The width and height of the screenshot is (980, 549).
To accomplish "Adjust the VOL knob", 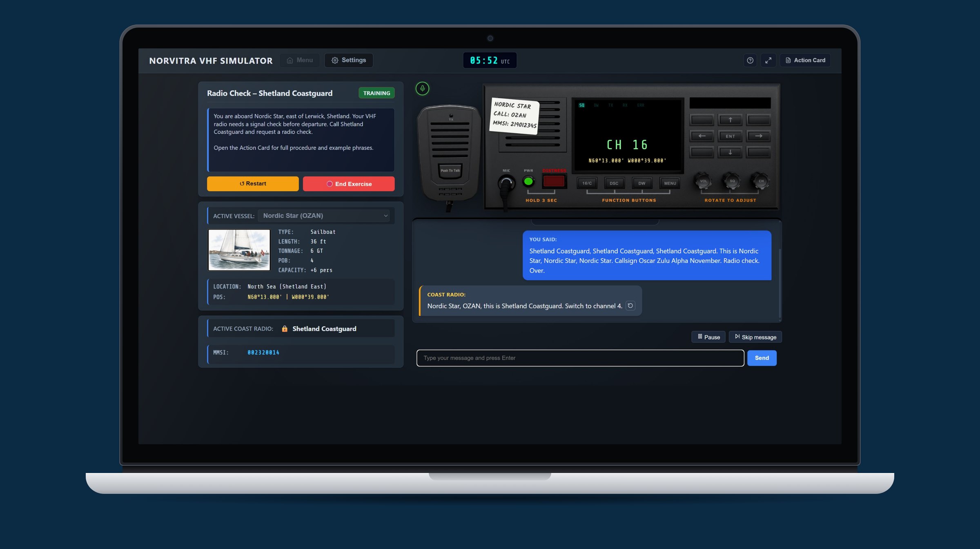I will (703, 181).
